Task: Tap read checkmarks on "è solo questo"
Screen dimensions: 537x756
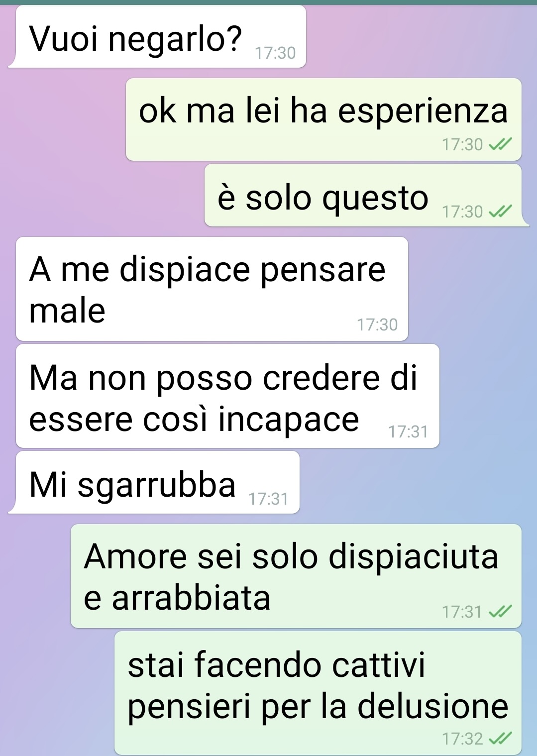Action: [500, 212]
